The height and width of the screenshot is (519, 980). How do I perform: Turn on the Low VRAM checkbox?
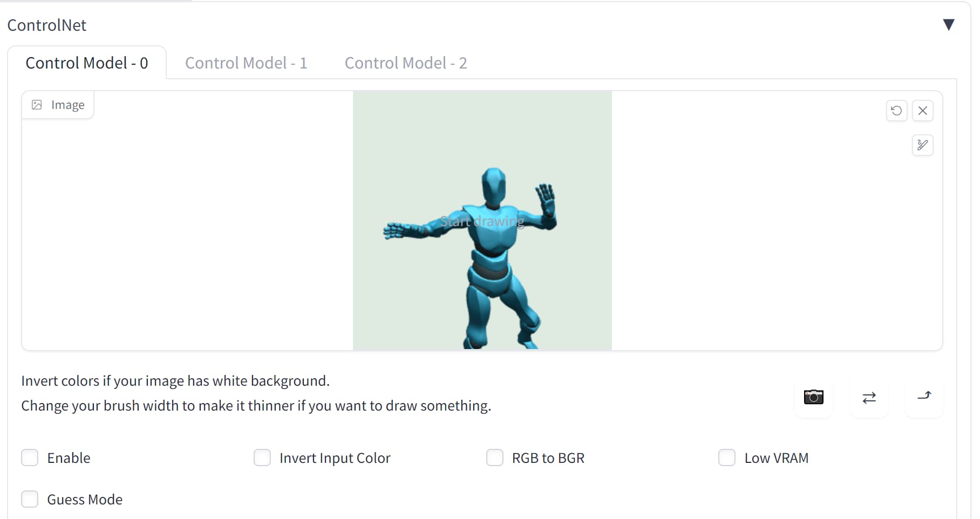pos(727,457)
